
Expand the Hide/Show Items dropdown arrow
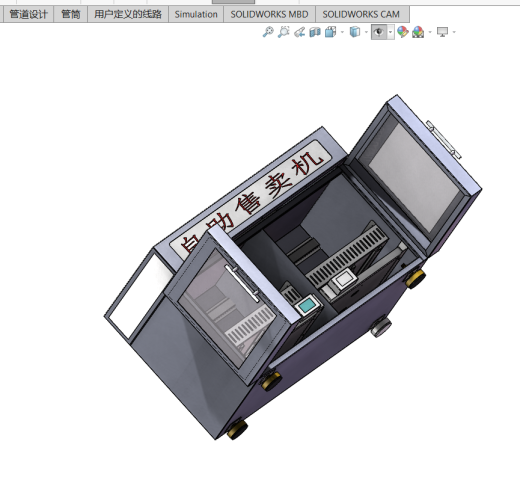[391, 32]
